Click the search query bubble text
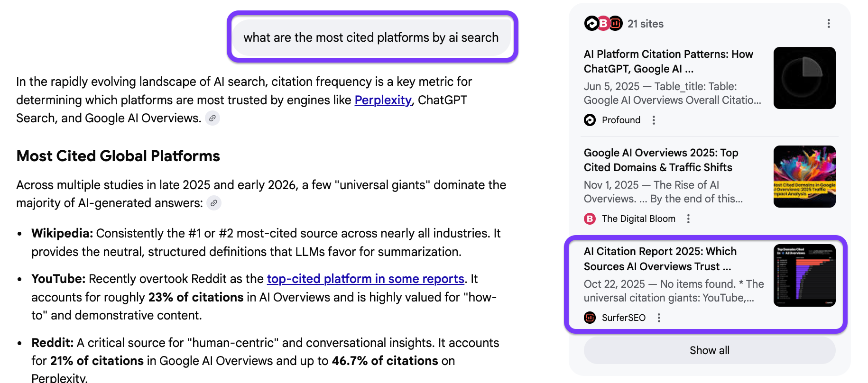The image size is (868, 383). (371, 37)
